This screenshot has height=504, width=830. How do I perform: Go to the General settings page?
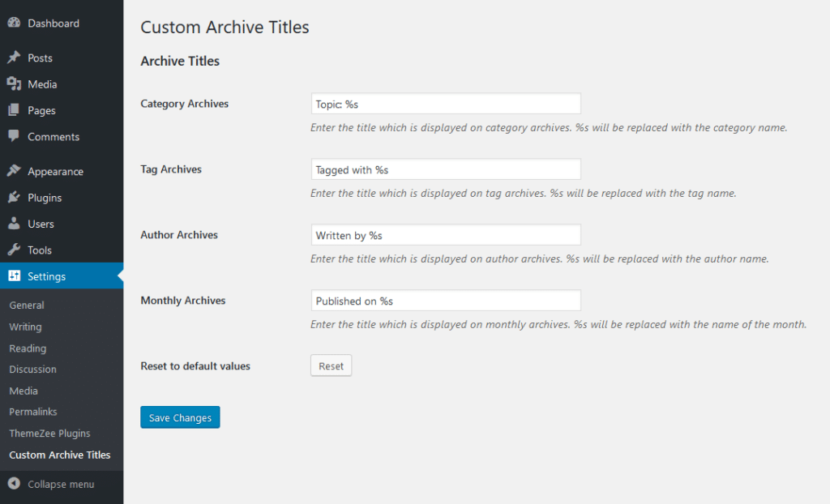(27, 305)
